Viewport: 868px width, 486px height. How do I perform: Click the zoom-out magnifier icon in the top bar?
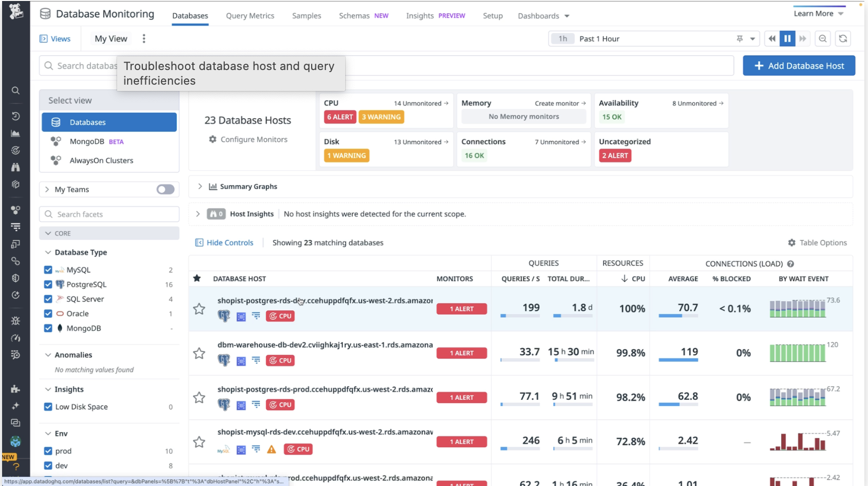823,38
